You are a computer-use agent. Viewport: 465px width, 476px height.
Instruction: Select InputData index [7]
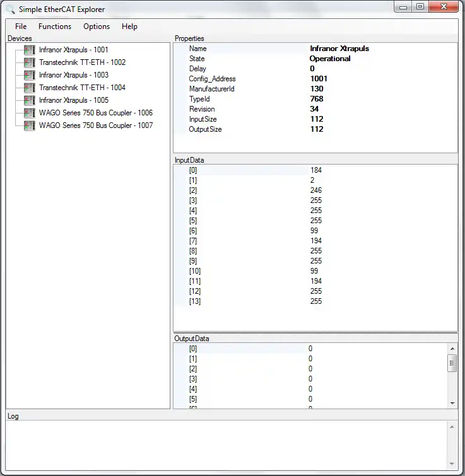(x=193, y=241)
